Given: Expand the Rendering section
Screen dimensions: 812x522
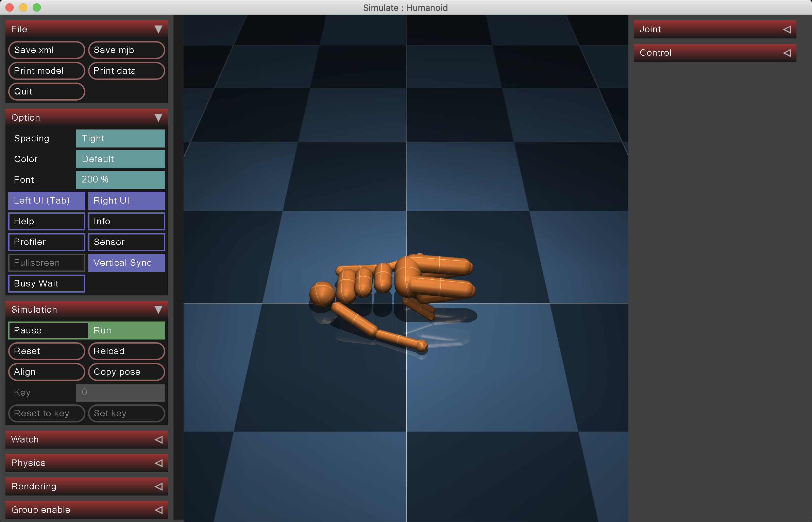Looking at the screenshot, I should (x=87, y=486).
